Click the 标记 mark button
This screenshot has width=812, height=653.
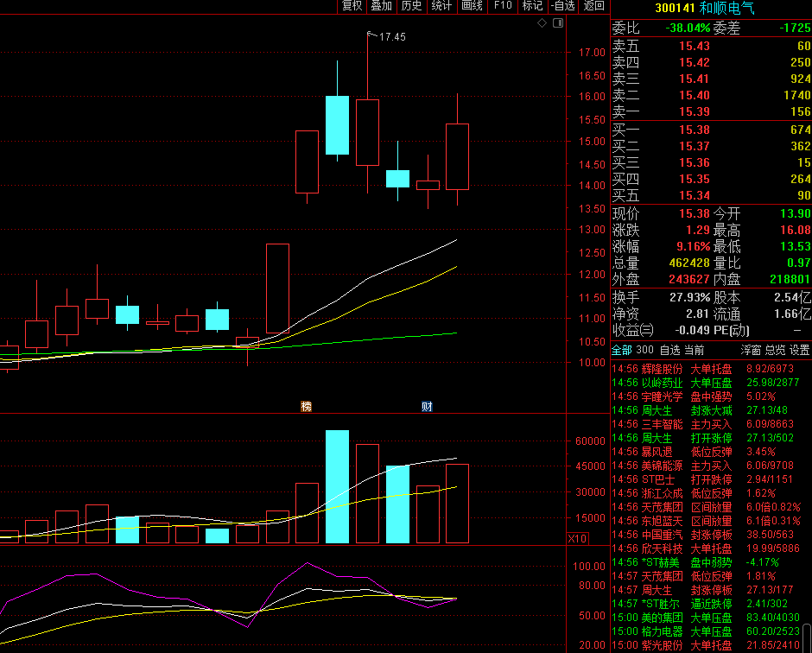click(533, 6)
